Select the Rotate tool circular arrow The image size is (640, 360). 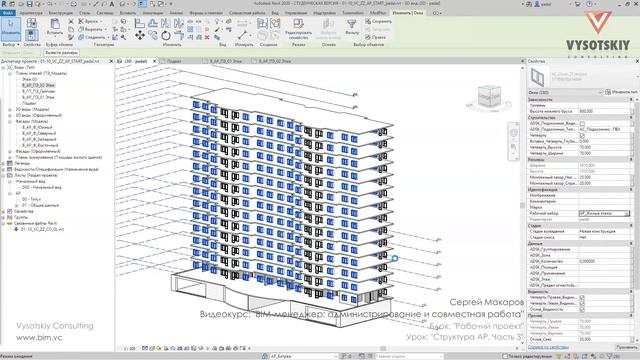[x=166, y=36]
